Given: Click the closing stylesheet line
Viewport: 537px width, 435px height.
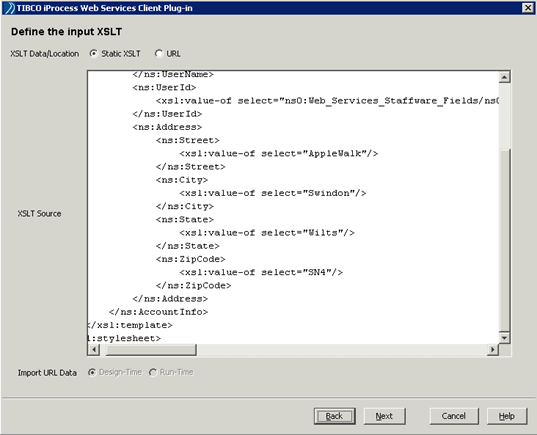Looking at the screenshot, I should click(124, 338).
